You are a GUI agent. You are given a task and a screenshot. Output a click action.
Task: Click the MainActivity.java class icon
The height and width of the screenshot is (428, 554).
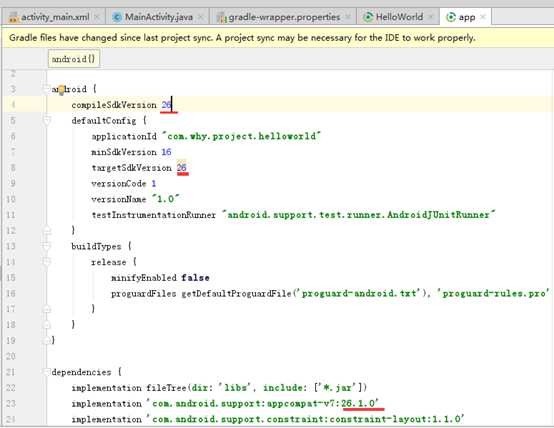[x=117, y=17]
